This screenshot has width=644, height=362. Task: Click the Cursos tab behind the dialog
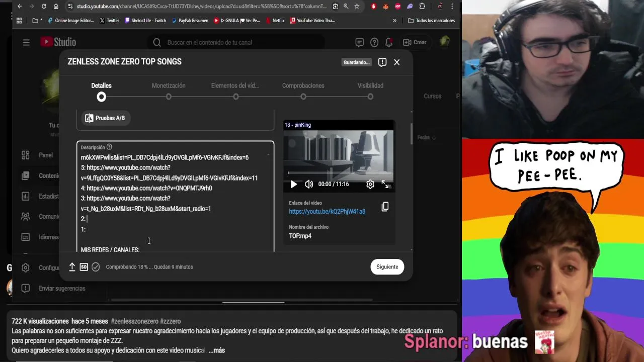point(432,96)
